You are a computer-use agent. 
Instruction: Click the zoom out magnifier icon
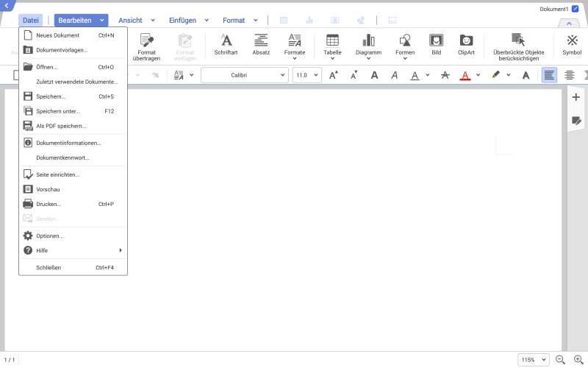point(560,359)
